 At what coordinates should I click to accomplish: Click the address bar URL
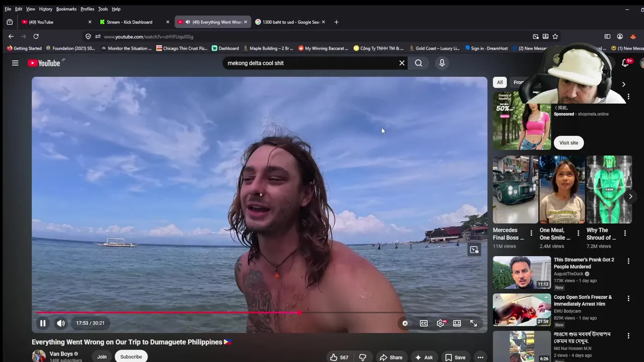pos(148,37)
